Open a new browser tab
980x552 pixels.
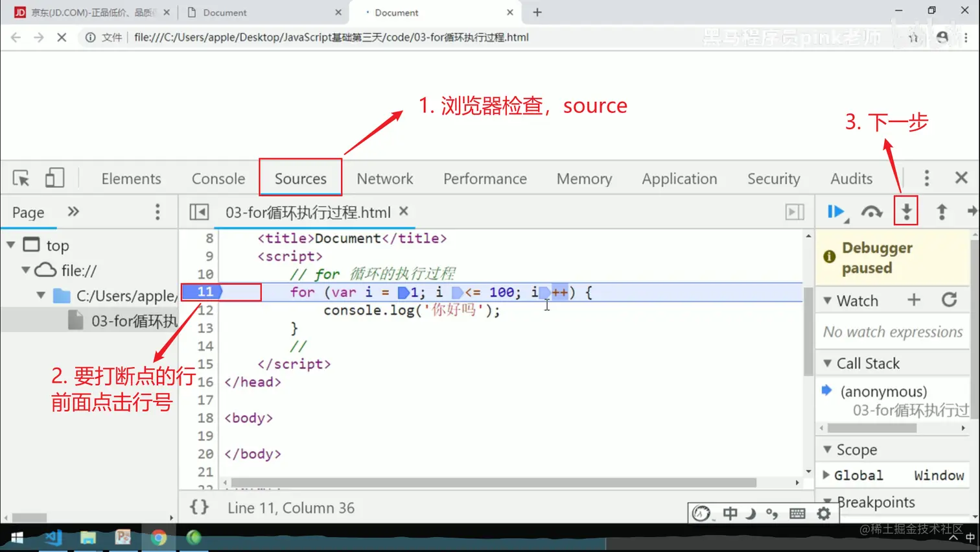point(537,12)
